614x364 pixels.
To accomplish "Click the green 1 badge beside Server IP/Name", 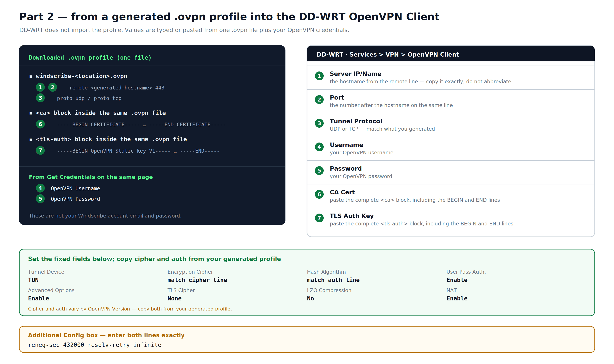I will [x=319, y=76].
